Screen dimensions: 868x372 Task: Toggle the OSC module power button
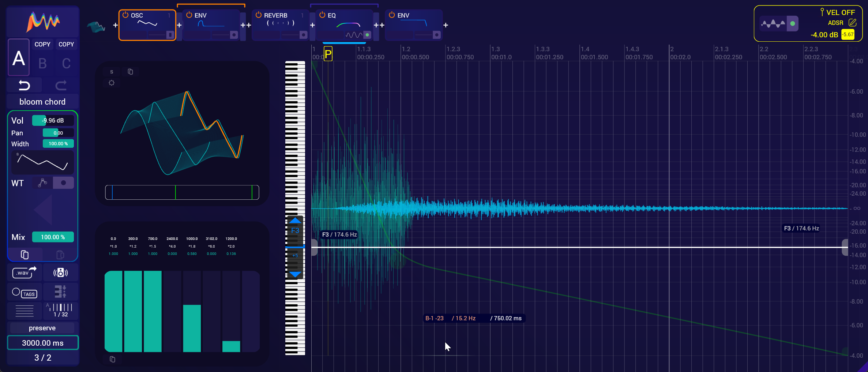pyautogui.click(x=125, y=15)
